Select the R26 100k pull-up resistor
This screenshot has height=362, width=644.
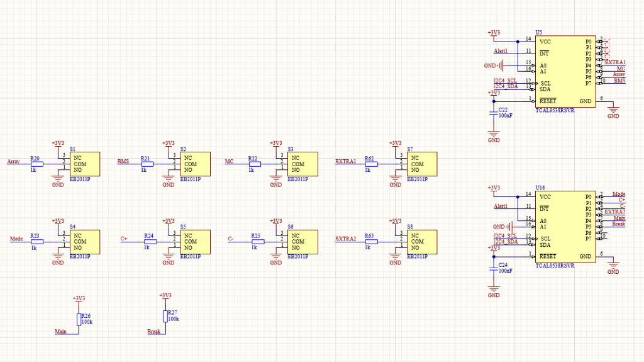pyautogui.click(x=79, y=319)
